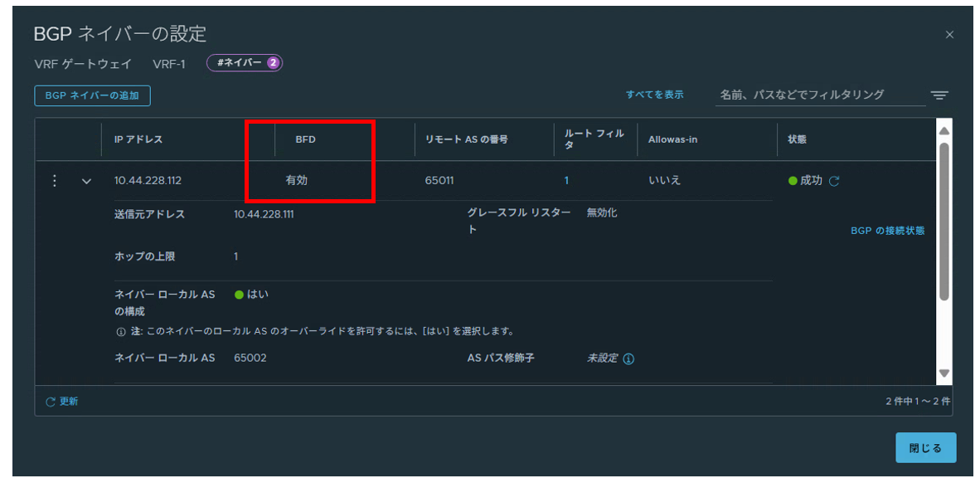Close the BGP ネイバーの設定 dialog with X
The width and height of the screenshot is (980, 483).
tap(949, 35)
